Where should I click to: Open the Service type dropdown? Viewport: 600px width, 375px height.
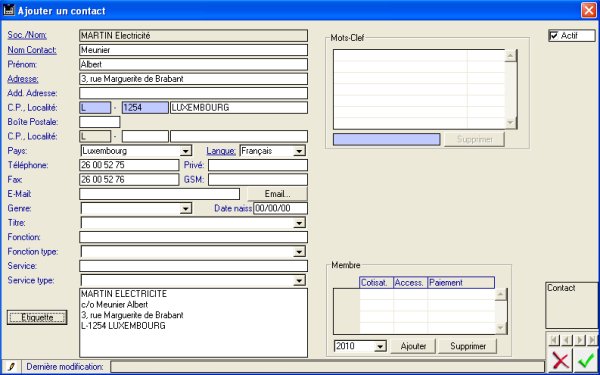click(x=299, y=280)
